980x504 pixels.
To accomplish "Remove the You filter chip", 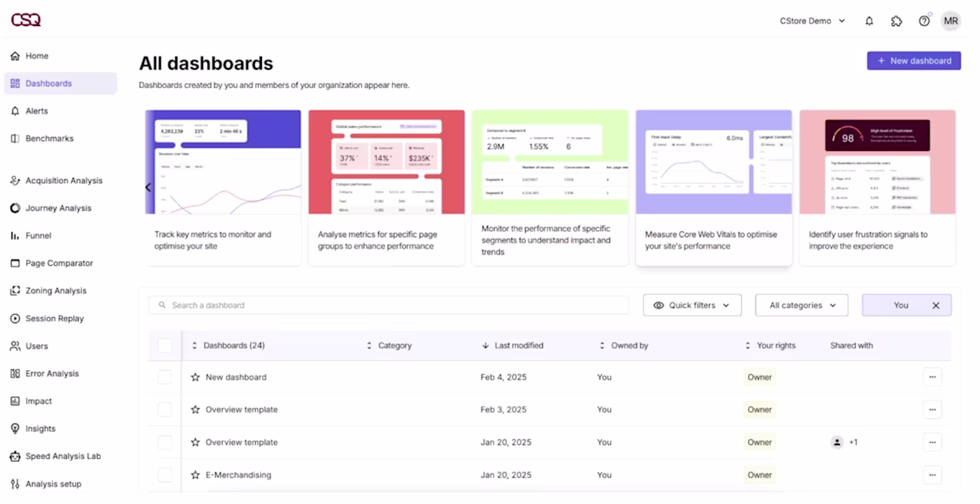I will pyautogui.click(x=936, y=305).
